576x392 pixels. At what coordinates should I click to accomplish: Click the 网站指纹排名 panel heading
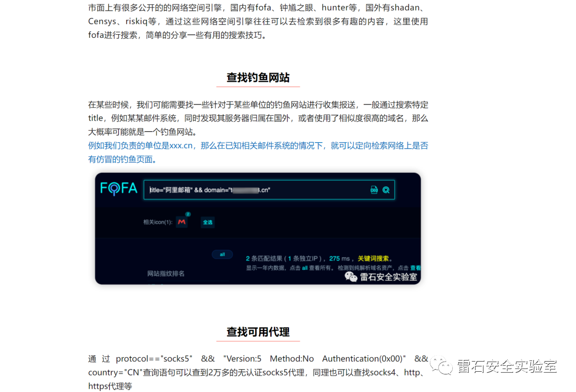pos(166,274)
